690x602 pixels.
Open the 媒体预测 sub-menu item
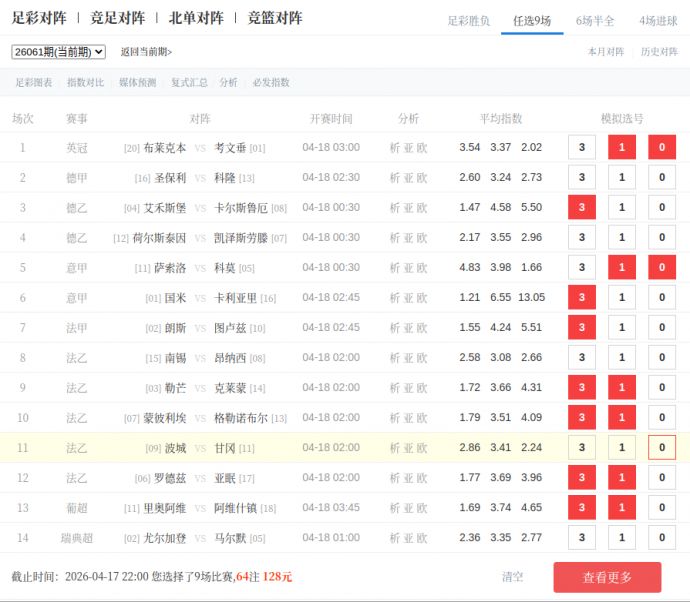point(137,83)
